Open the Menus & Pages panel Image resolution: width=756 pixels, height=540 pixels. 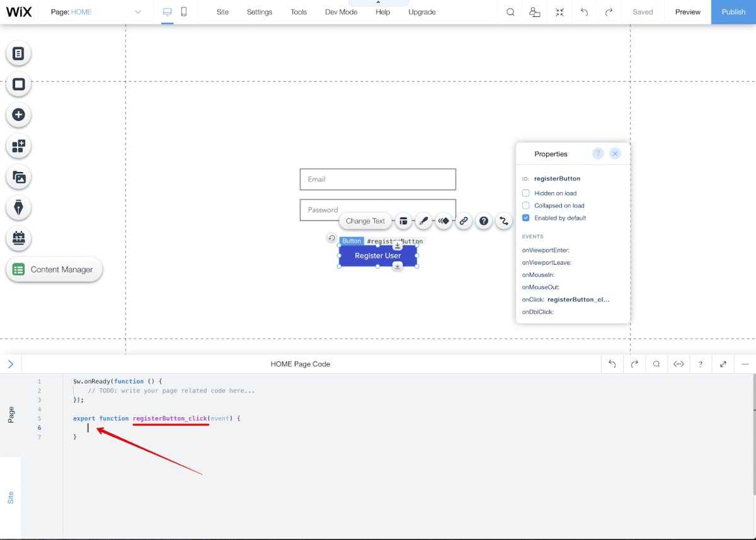coord(18,53)
